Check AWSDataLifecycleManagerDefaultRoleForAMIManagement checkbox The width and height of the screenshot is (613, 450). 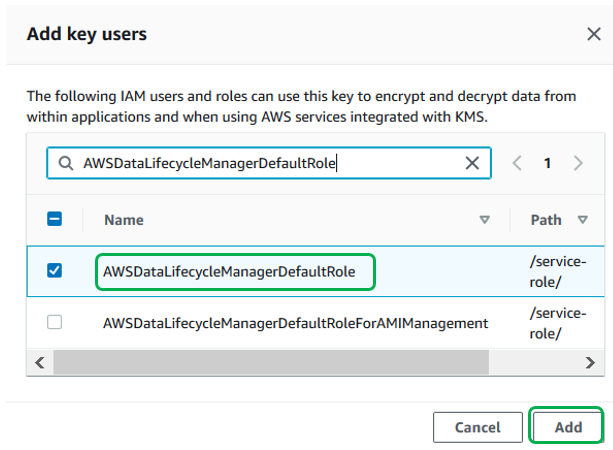[54, 323]
